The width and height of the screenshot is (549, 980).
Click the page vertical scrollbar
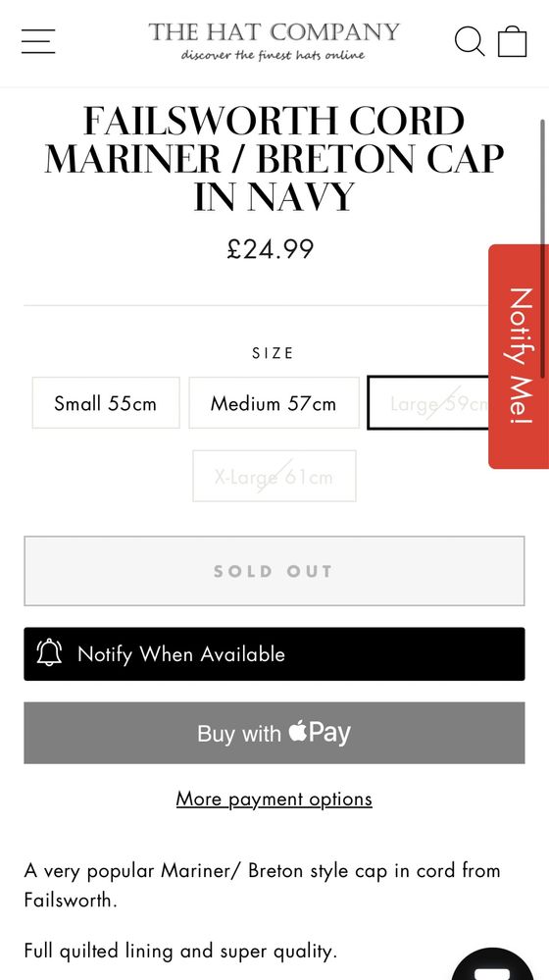pos(543,249)
